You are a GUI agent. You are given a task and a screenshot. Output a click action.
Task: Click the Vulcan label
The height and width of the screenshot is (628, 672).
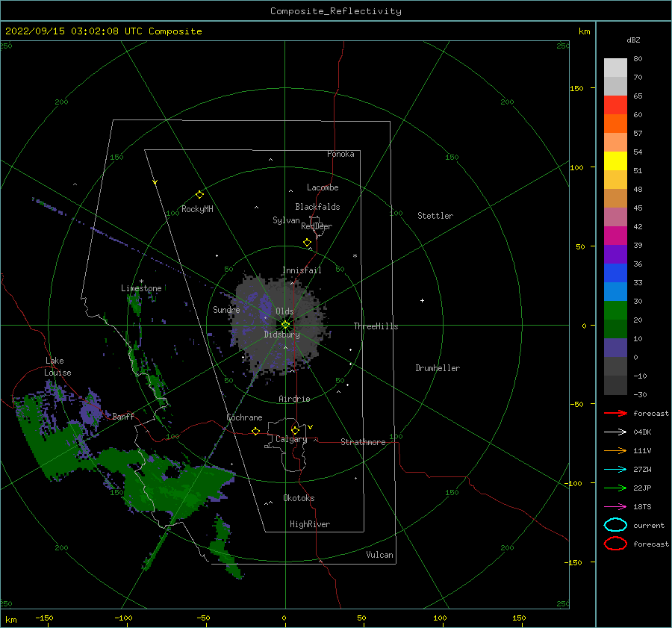click(x=379, y=555)
